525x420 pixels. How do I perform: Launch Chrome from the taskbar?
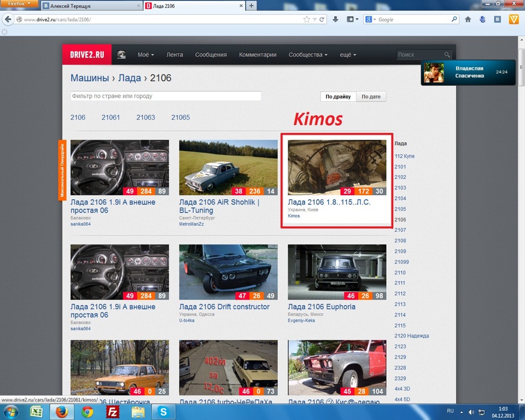coord(87,412)
